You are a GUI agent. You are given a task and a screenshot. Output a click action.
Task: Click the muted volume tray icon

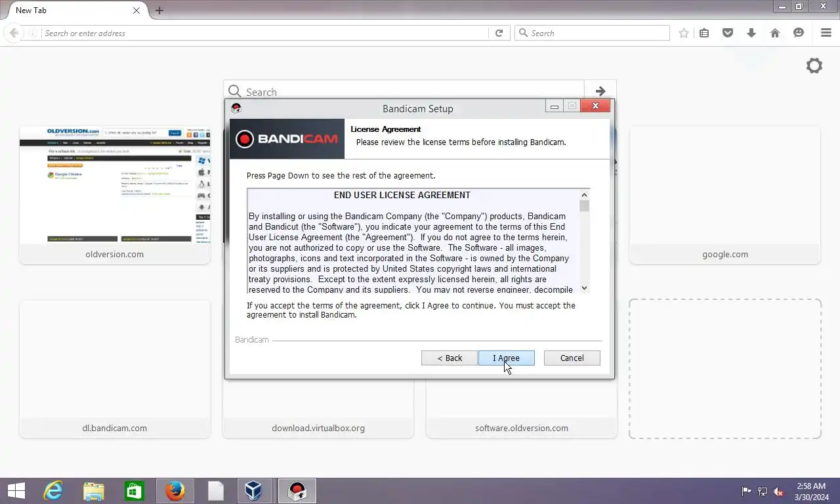[x=778, y=492]
